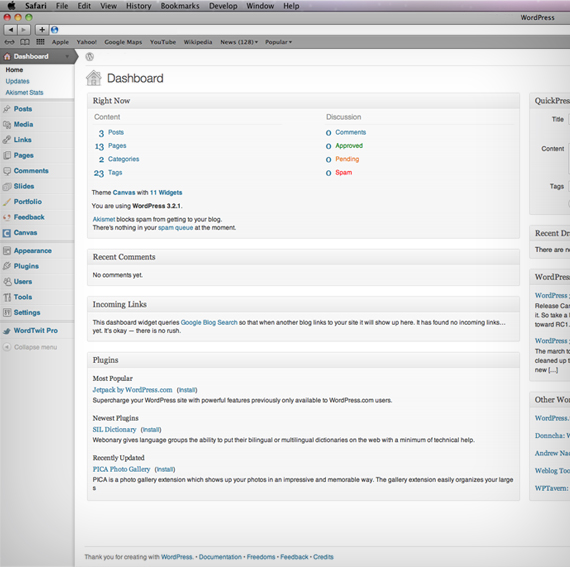The width and height of the screenshot is (570, 567).
Task: Click the Slides icon in sidebar
Action: pyautogui.click(x=7, y=186)
